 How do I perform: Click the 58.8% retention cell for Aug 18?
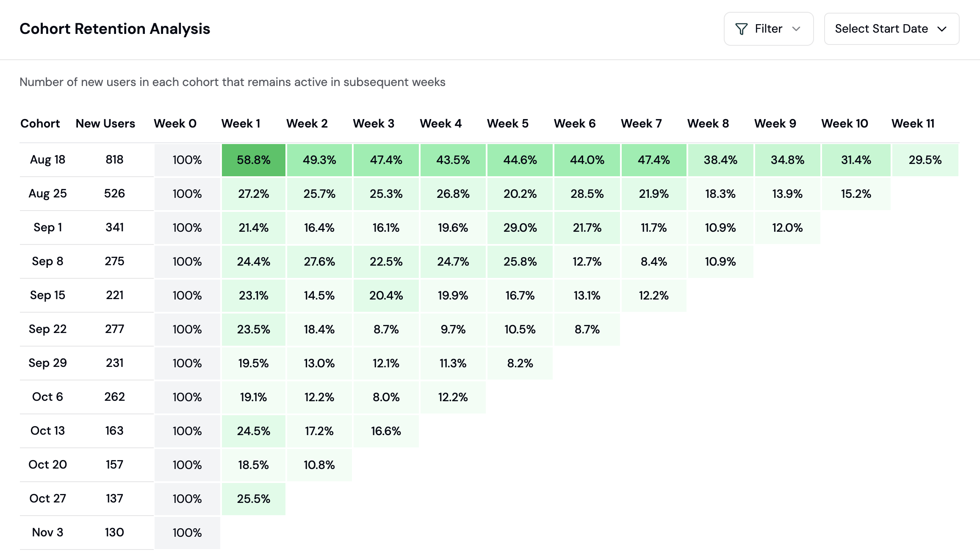pos(253,160)
